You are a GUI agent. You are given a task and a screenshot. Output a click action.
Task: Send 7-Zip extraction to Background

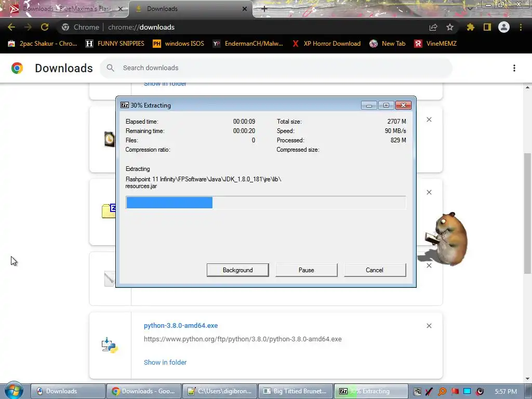237,270
